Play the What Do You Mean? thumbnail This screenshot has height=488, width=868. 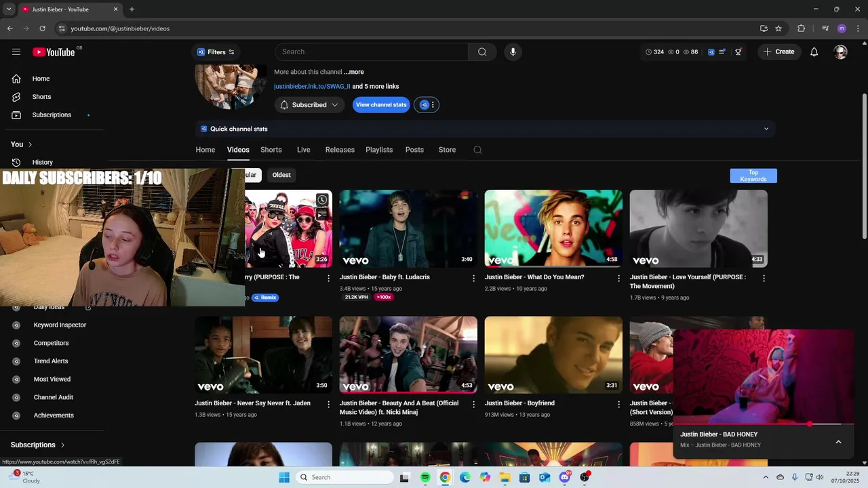coord(553,228)
